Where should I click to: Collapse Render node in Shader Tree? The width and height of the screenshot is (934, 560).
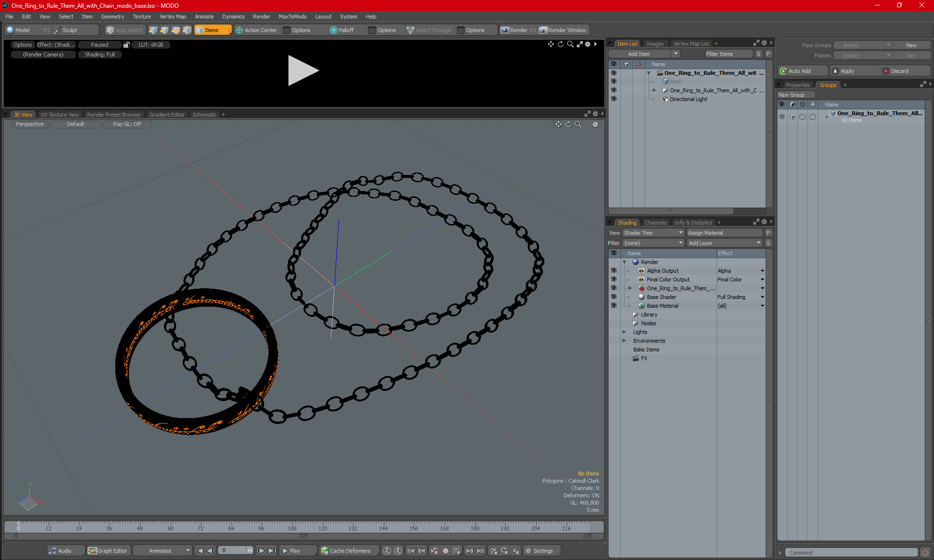tap(624, 262)
